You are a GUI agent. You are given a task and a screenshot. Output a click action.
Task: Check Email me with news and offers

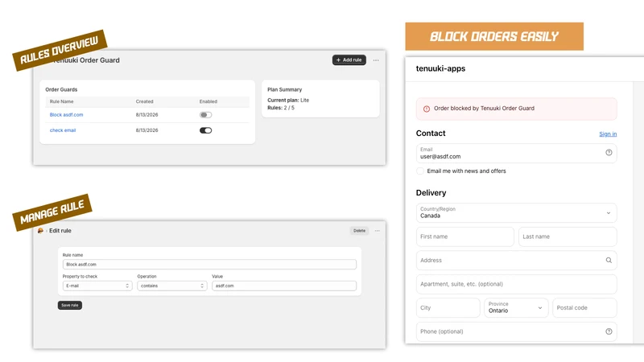point(420,171)
